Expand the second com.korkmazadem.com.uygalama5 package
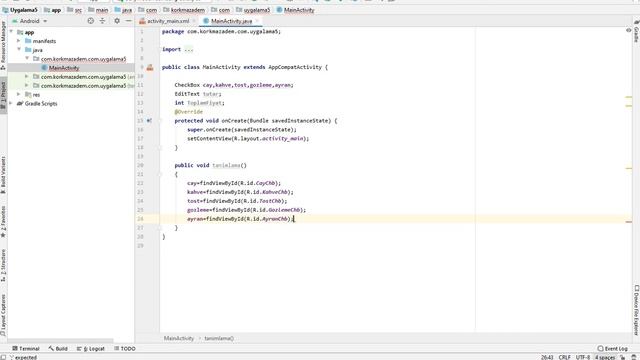 click(27, 77)
